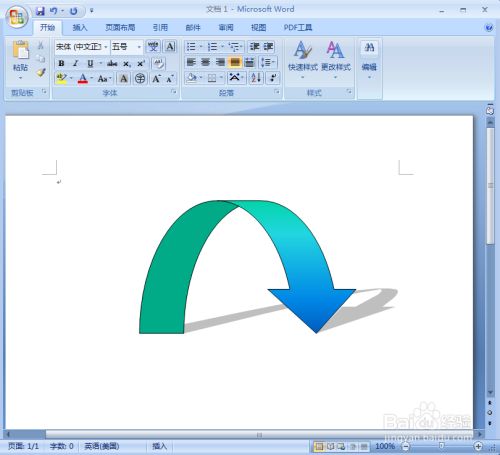The height and width of the screenshot is (455, 500).
Task: Open 快速样式 quick styles gallery
Action: [x=303, y=60]
